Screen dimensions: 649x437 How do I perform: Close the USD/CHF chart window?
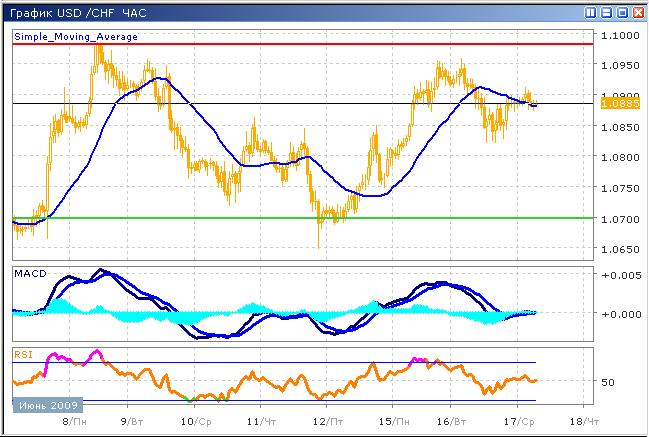pyautogui.click(x=637, y=13)
